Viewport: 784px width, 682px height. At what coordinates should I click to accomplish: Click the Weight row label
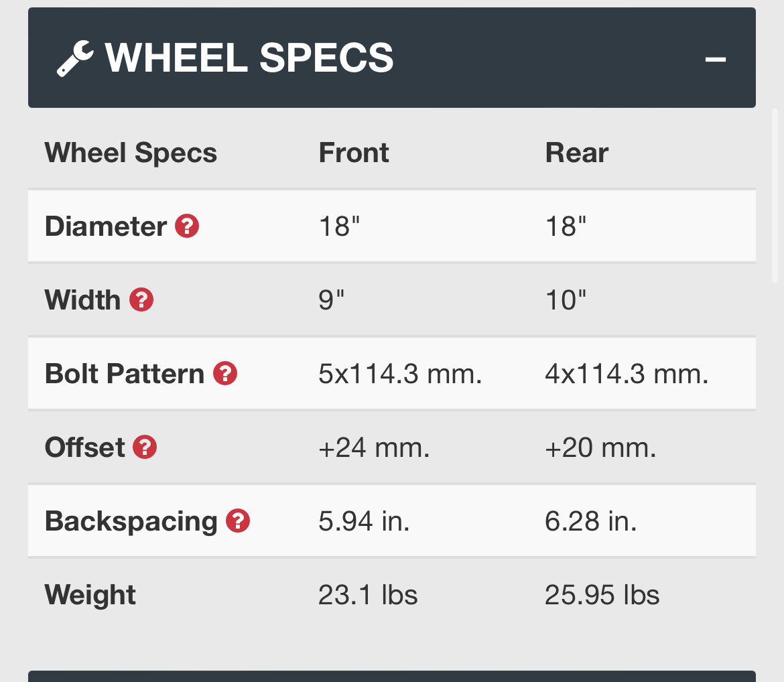90,595
